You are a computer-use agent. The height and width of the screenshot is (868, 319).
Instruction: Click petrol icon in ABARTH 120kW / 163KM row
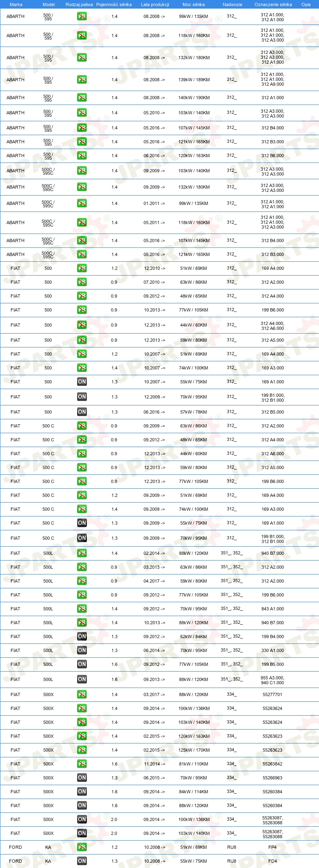[82, 156]
